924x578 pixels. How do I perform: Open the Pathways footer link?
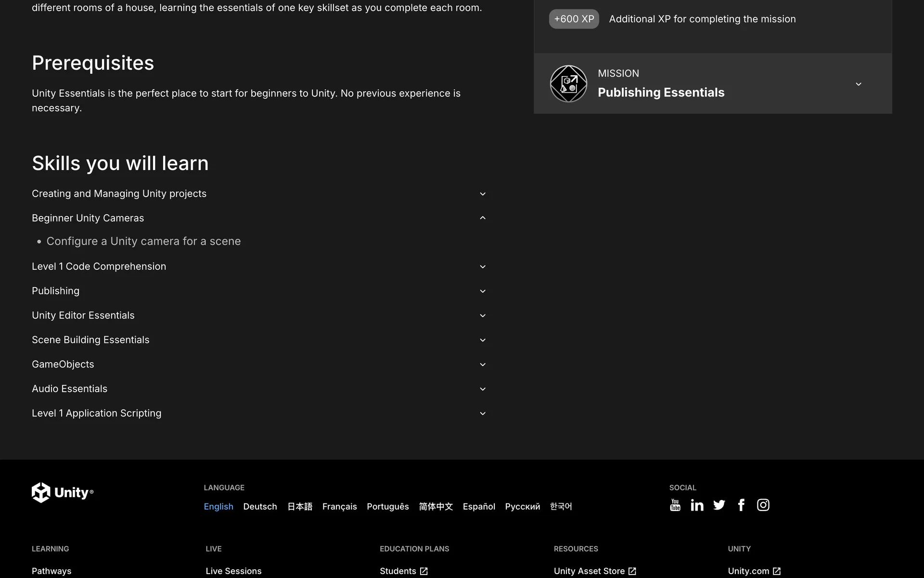click(x=51, y=571)
